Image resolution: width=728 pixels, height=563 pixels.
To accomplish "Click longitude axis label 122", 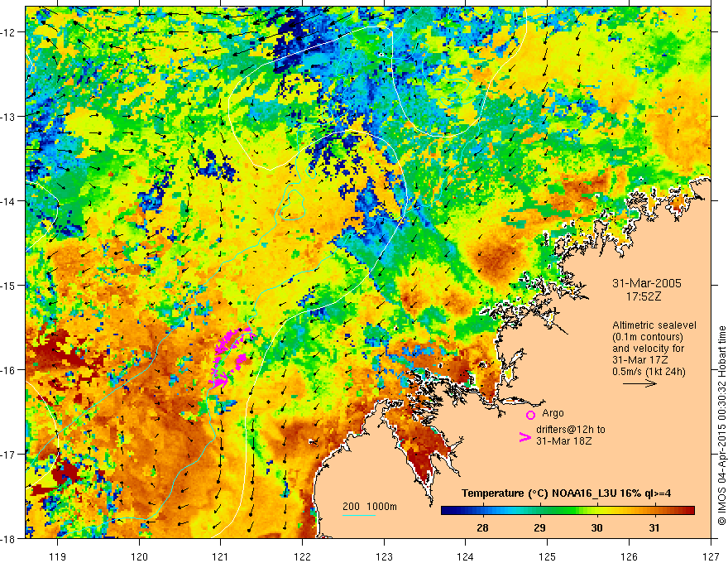I will 302,556.
